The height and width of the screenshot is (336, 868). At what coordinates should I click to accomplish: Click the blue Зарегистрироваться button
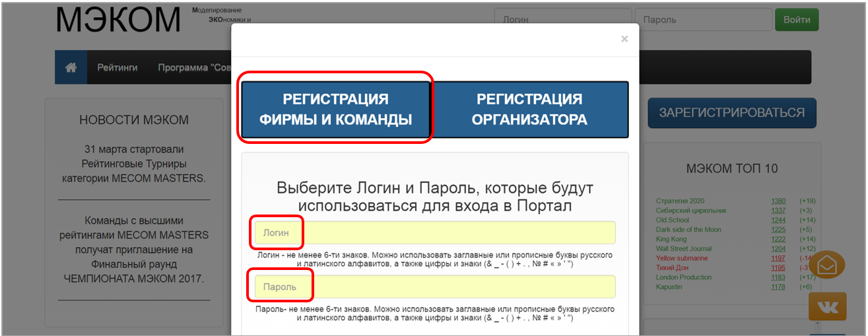click(x=731, y=113)
